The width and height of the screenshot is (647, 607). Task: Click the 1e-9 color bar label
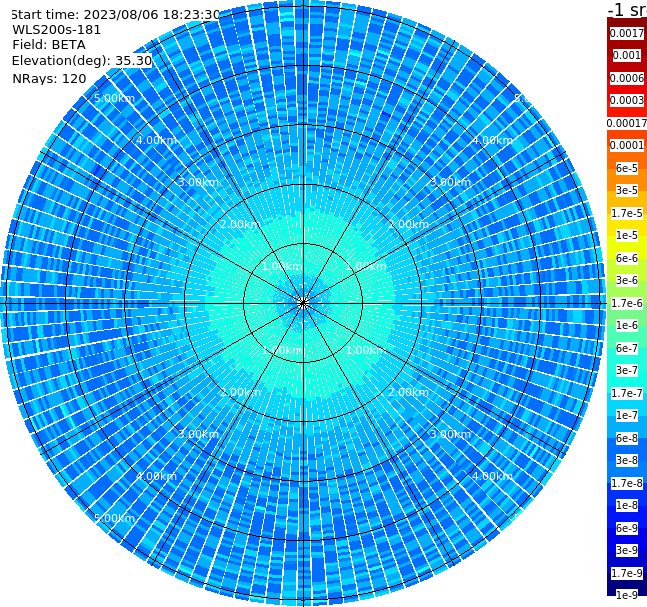(627, 595)
